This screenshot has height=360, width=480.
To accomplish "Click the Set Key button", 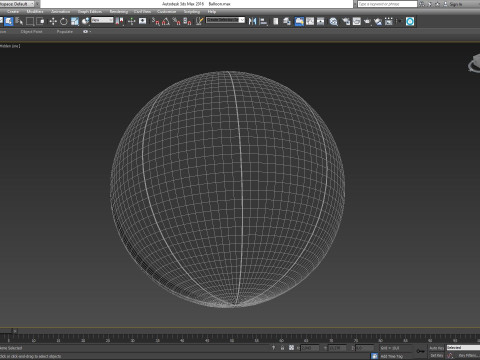I will point(436,356).
